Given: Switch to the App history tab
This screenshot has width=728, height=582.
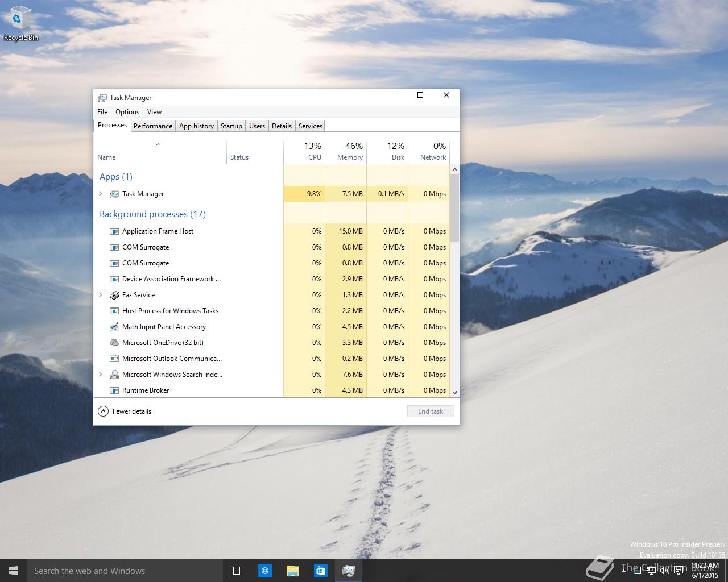Looking at the screenshot, I should pyautogui.click(x=196, y=126).
